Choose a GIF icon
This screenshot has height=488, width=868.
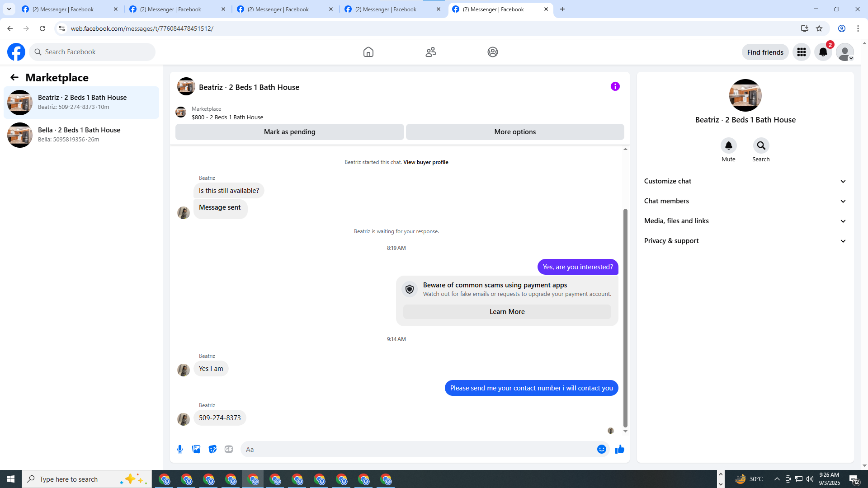coord(229,449)
